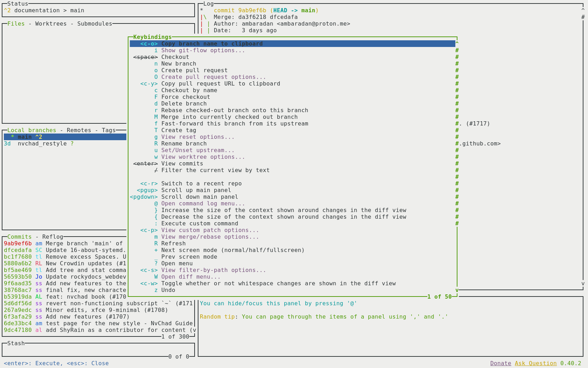Choose the 'New branch' keybinding entry

[178, 64]
